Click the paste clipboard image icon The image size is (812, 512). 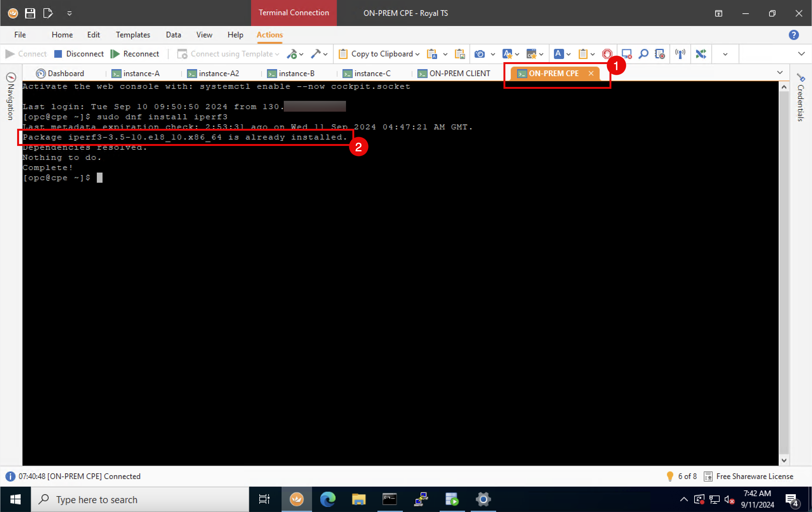click(460, 54)
